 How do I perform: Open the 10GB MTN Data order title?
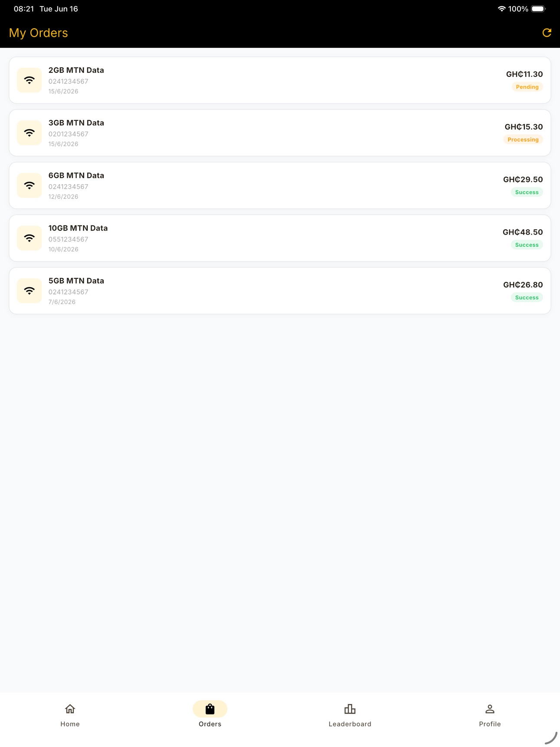pos(78,228)
